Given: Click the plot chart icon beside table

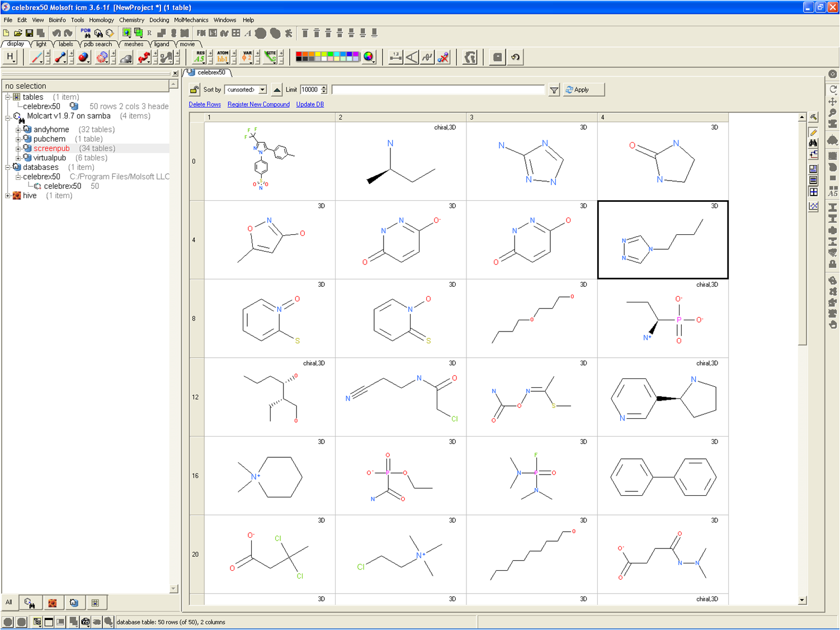Looking at the screenshot, I should (814, 206).
